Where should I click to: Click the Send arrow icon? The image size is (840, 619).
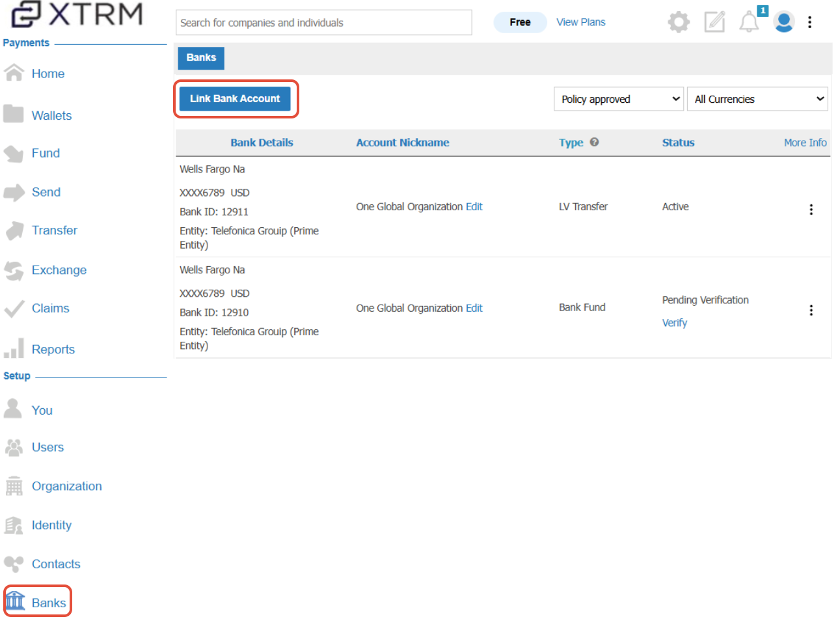[14, 192]
